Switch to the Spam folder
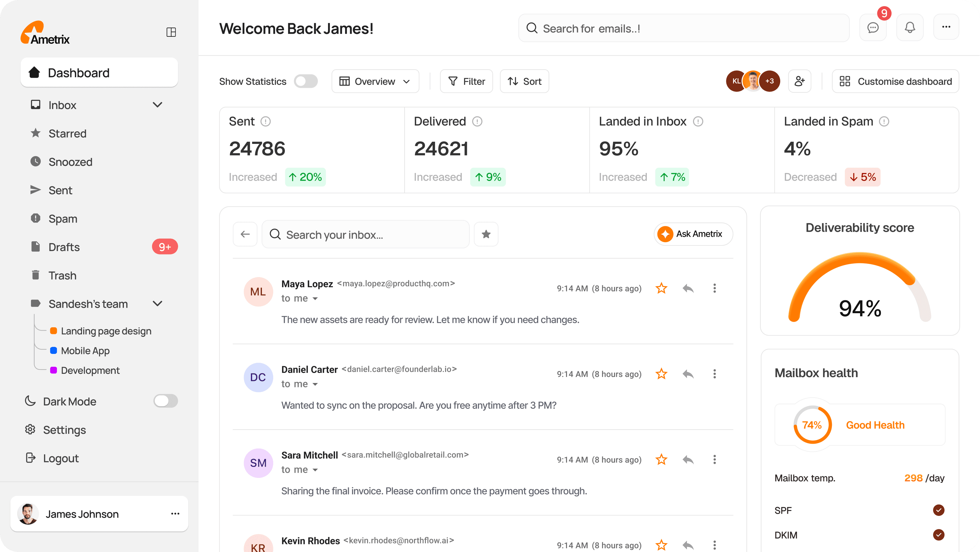Viewport: 980px width, 552px height. point(63,218)
